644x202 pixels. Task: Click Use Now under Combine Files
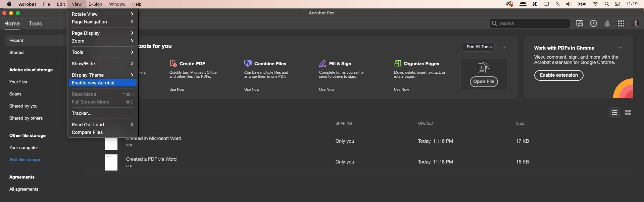tap(252, 89)
